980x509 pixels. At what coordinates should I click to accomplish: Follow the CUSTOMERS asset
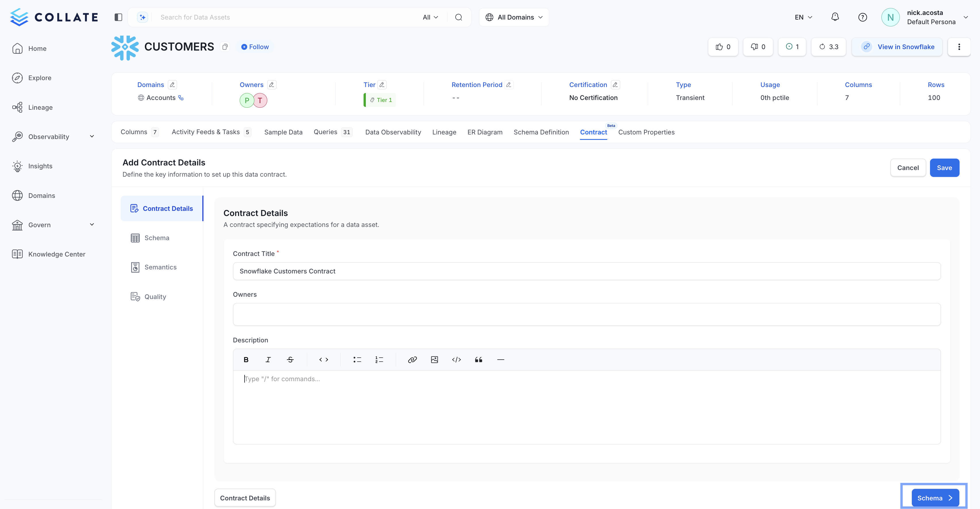click(255, 46)
